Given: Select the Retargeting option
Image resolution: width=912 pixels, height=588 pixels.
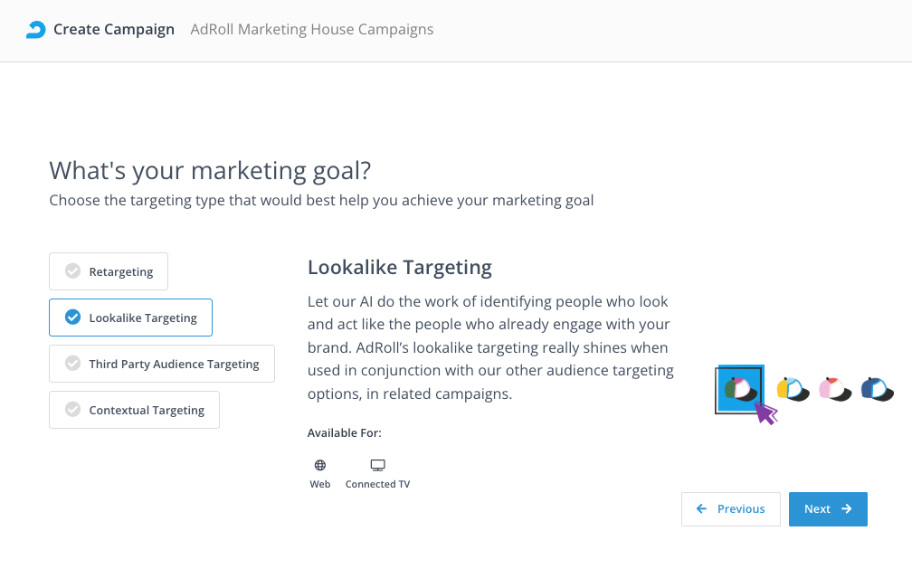Looking at the screenshot, I should click(x=109, y=271).
